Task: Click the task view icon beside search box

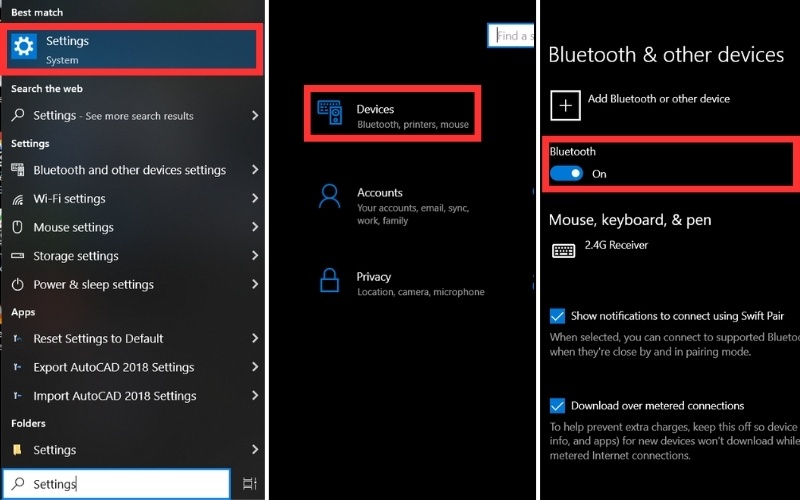Action: coord(249,483)
